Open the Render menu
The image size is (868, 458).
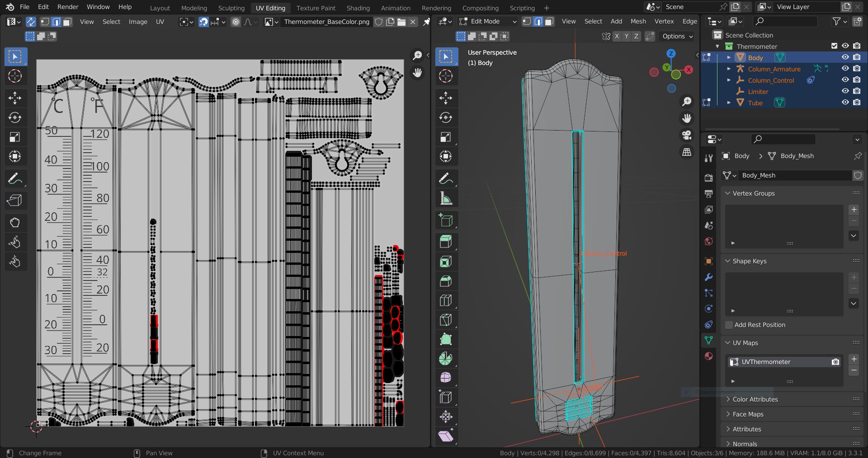pos(68,7)
